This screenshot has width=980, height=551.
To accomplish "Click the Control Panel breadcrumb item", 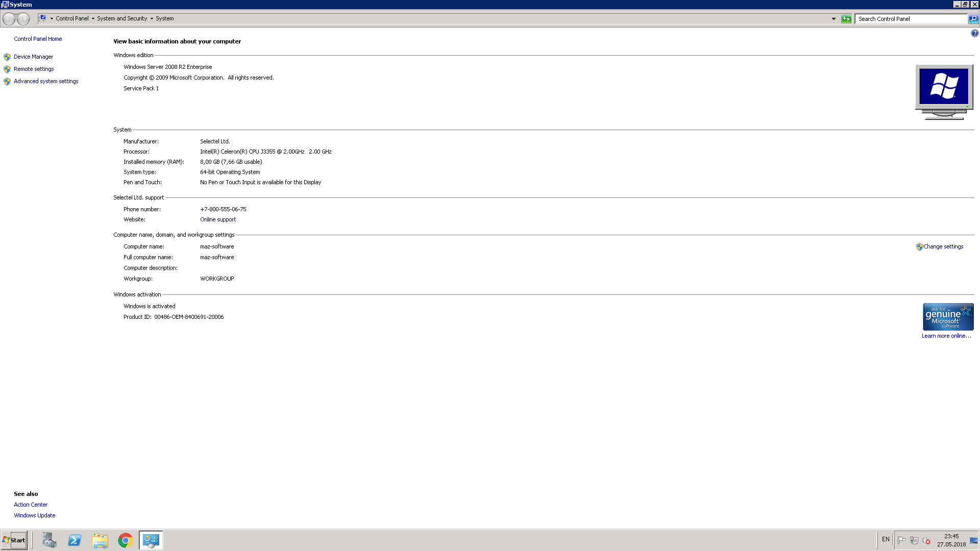I will coord(72,18).
